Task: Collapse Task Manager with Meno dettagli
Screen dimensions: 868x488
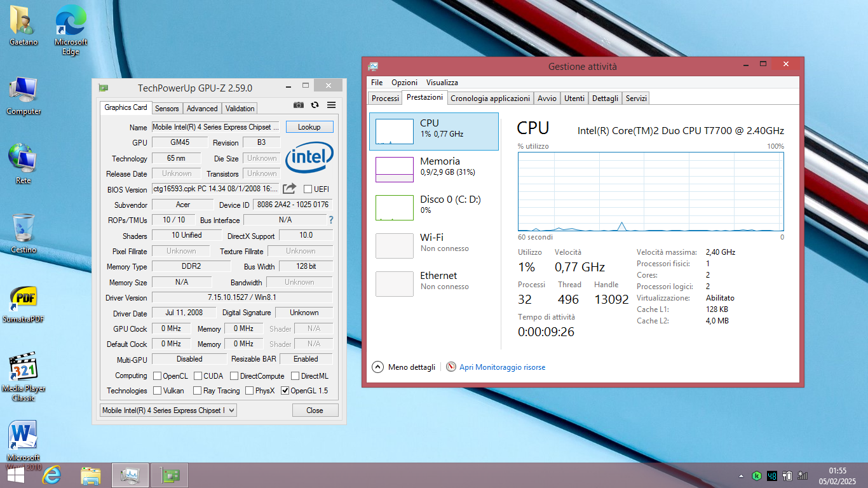Action: click(x=404, y=367)
